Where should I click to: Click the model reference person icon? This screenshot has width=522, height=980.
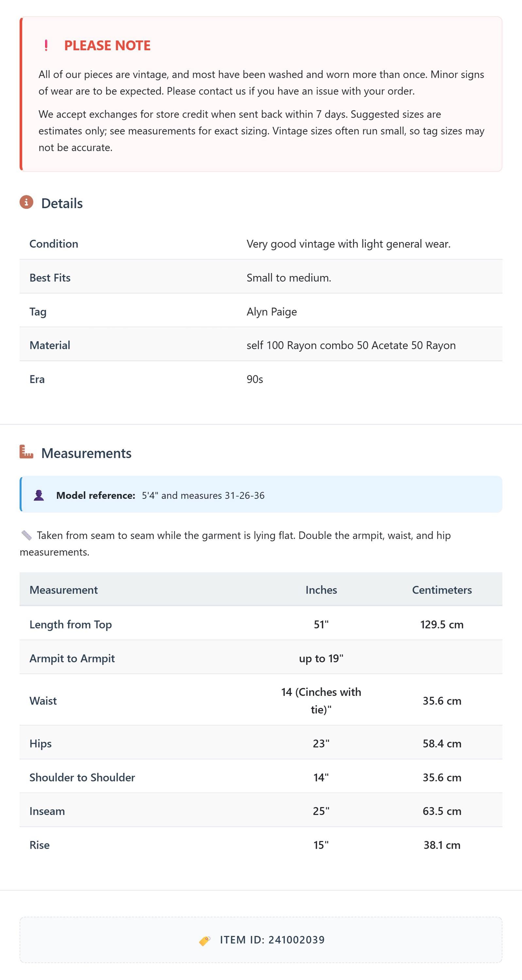click(x=39, y=495)
